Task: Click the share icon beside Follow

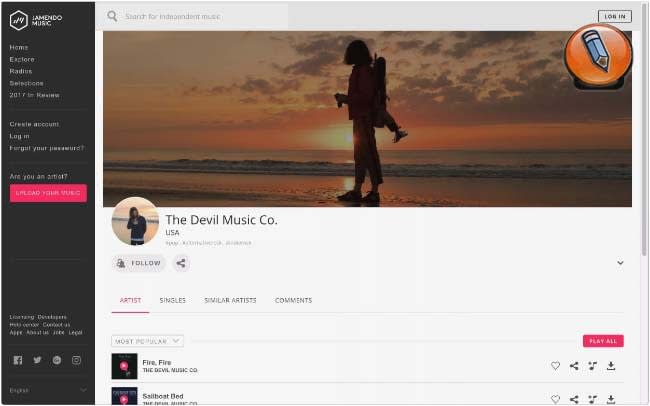Action: [181, 263]
